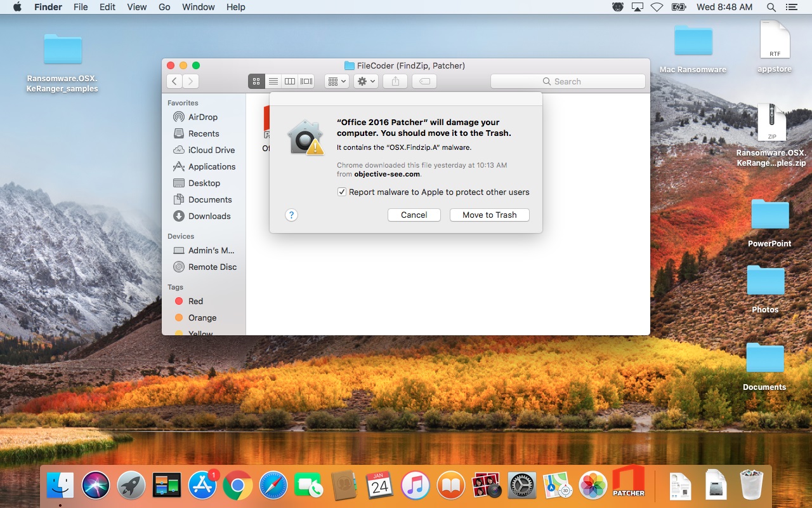
Task: Open the View menu
Action: [136, 7]
